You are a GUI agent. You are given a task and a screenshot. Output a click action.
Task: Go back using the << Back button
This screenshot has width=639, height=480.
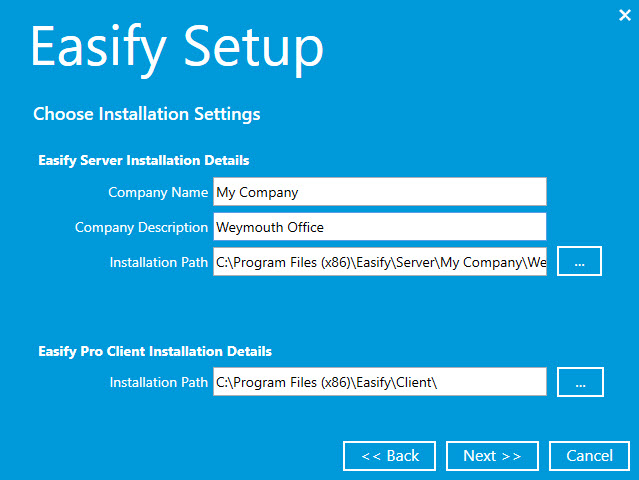(389, 456)
